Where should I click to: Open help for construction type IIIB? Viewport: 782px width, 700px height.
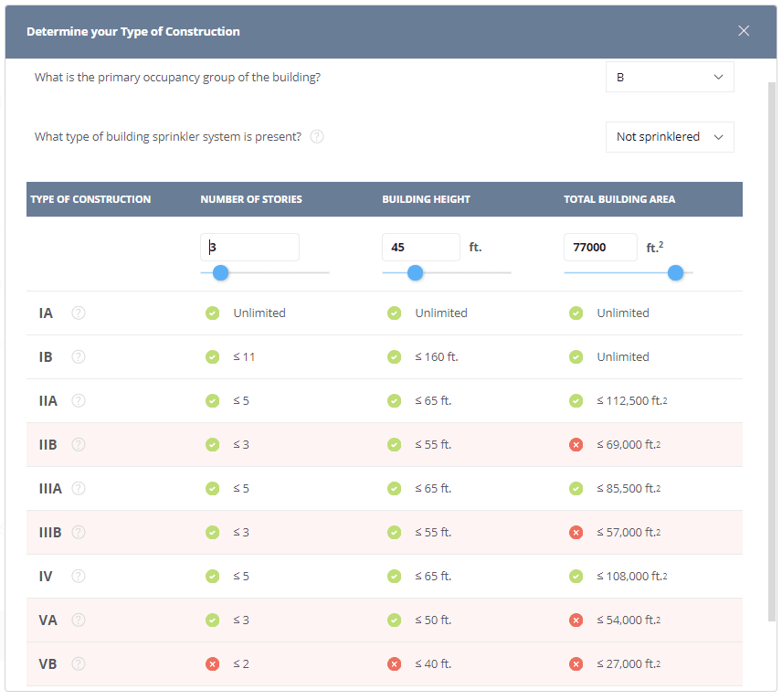(x=79, y=532)
